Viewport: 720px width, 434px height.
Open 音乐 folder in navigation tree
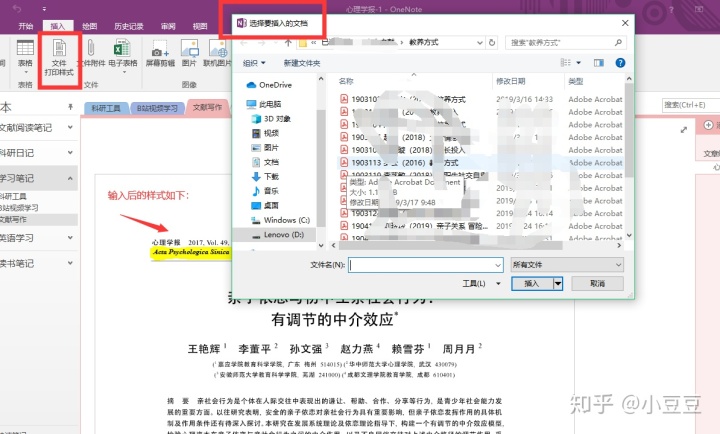[265, 191]
